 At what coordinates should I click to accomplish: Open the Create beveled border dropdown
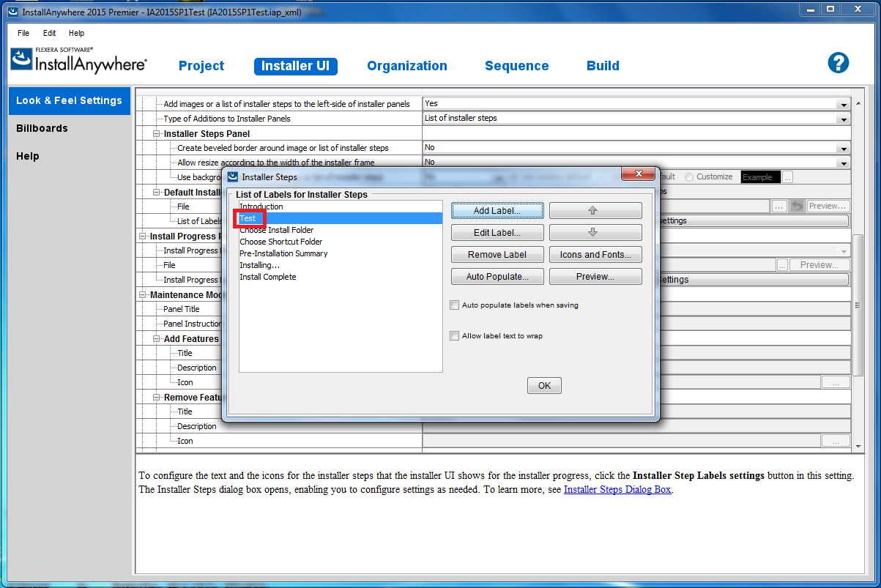pyautogui.click(x=844, y=148)
